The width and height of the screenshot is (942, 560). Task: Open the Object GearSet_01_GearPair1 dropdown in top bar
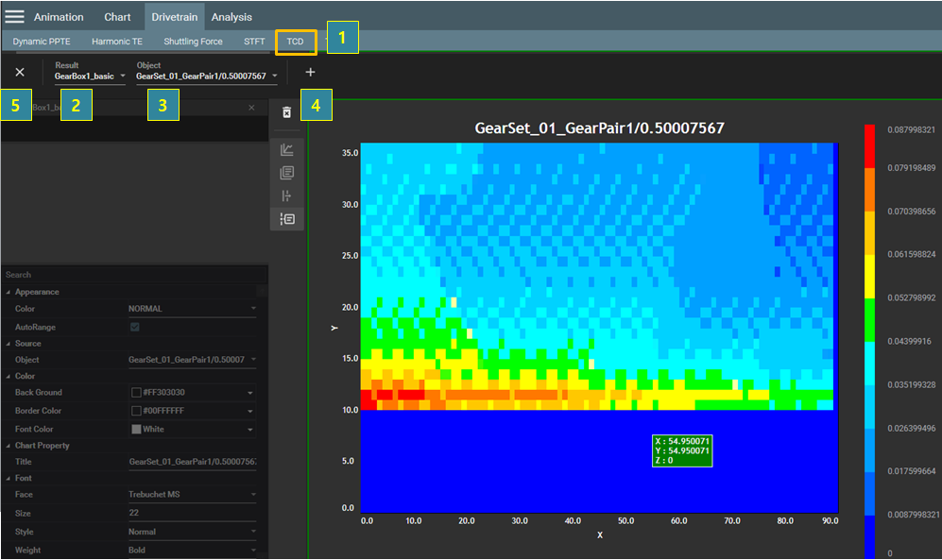pos(207,76)
